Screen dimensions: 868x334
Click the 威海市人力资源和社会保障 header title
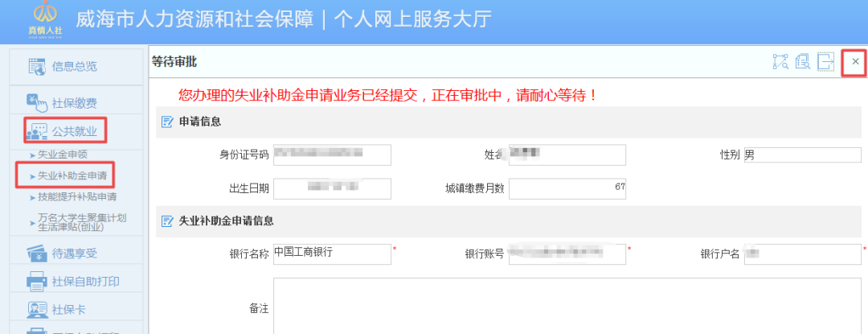pyautogui.click(x=193, y=19)
